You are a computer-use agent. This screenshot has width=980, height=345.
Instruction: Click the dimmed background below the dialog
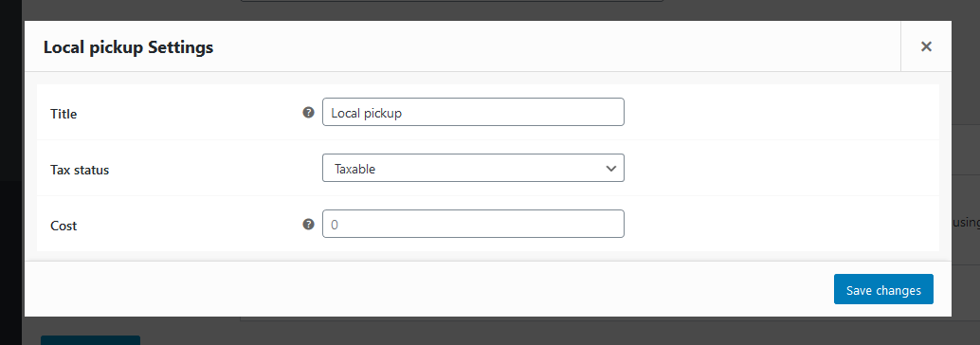[500, 331]
